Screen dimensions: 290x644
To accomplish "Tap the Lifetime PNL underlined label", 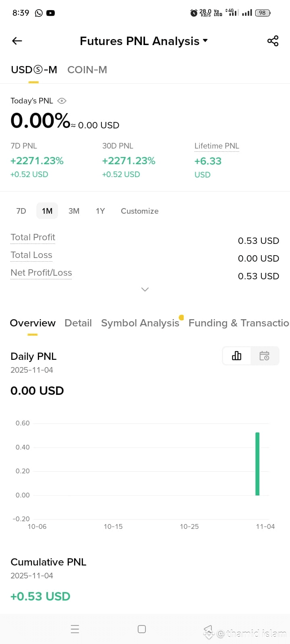I will click(x=217, y=146).
